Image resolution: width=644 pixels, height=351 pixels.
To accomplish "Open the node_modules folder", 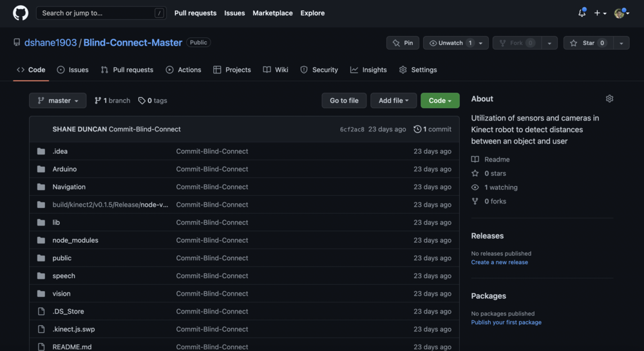I will [75, 240].
